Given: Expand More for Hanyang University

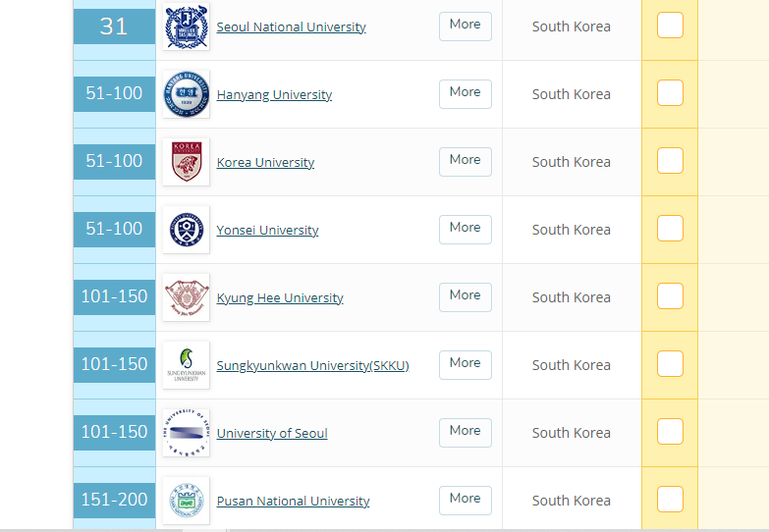Looking at the screenshot, I should (465, 93).
